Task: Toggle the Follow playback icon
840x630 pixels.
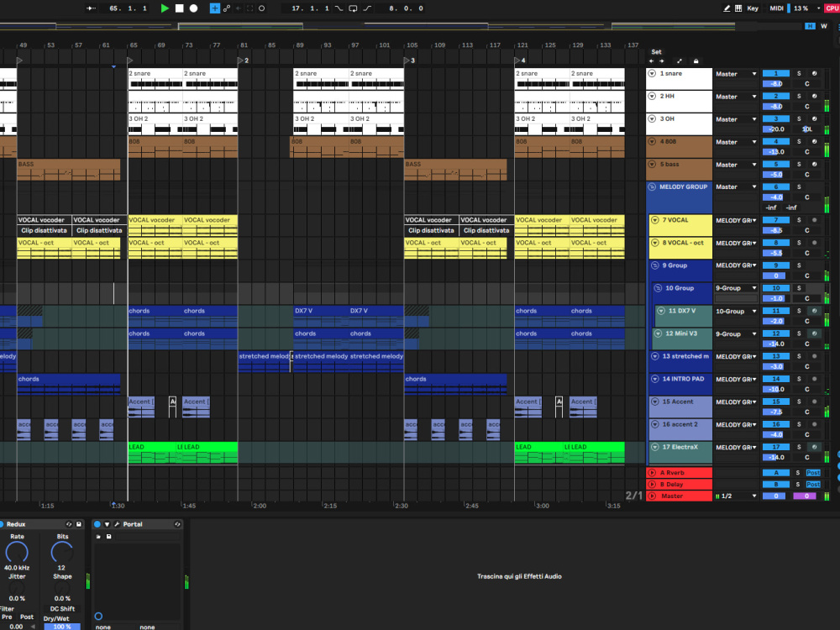Action: pyautogui.click(x=91, y=8)
